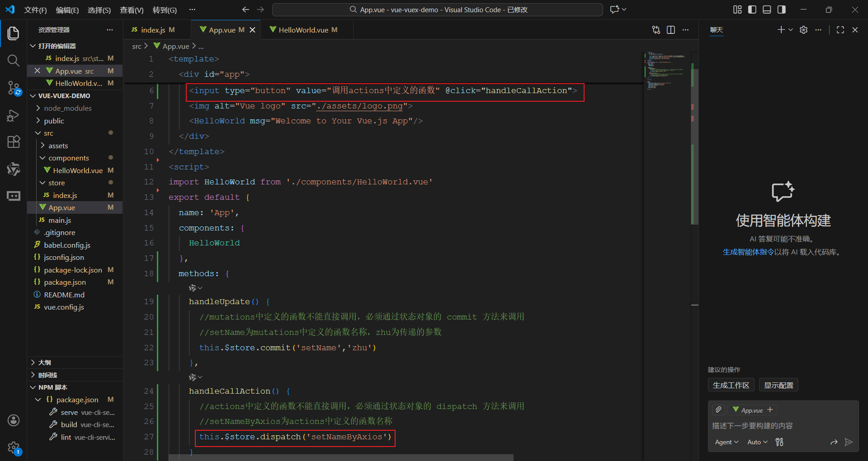Image resolution: width=868 pixels, height=461 pixels.
Task: Expand the node_modules folder
Action: point(68,108)
